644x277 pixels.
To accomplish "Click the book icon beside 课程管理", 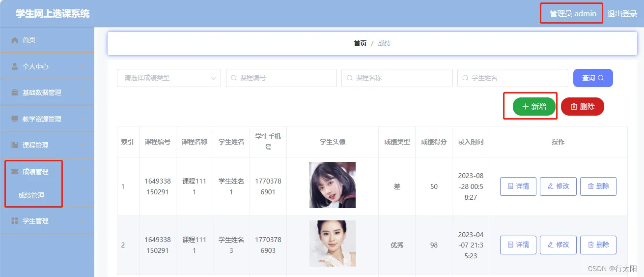I will (x=15, y=145).
